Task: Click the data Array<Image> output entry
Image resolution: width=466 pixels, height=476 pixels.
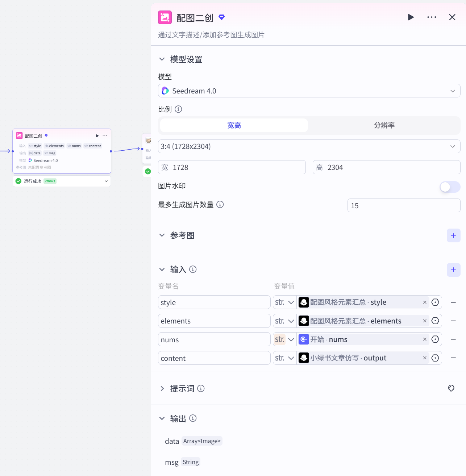Action: [x=194, y=441]
